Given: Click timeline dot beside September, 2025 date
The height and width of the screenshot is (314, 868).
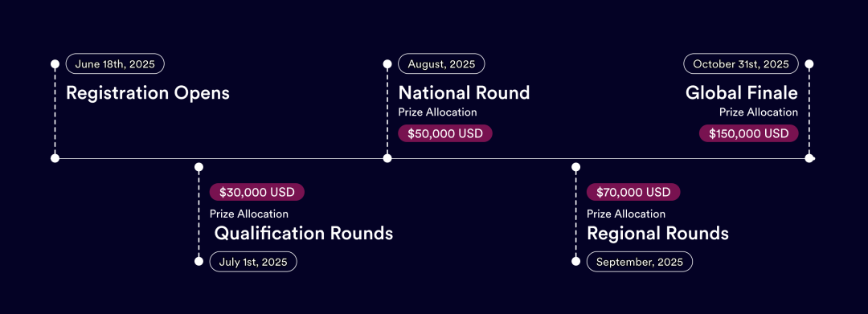Looking at the screenshot, I should [x=575, y=261].
